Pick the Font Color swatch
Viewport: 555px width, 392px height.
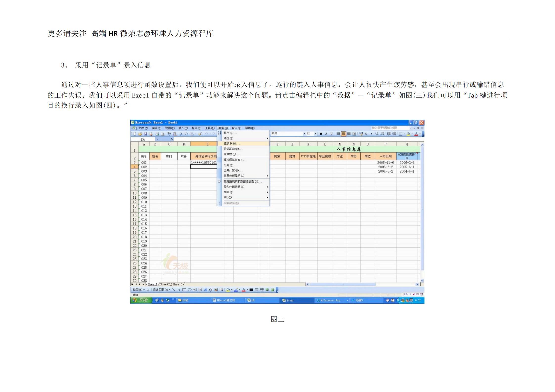416,134
